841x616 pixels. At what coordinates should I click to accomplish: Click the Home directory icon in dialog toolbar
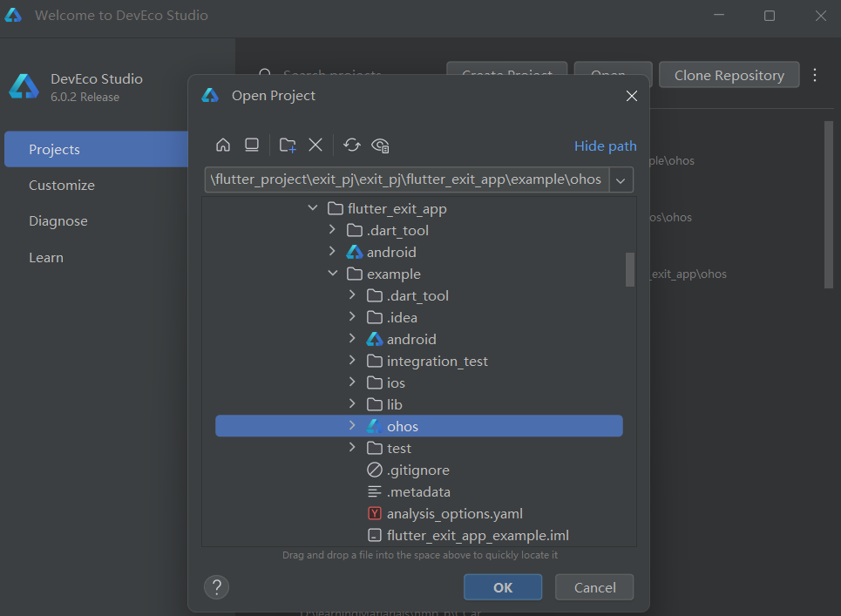(223, 145)
